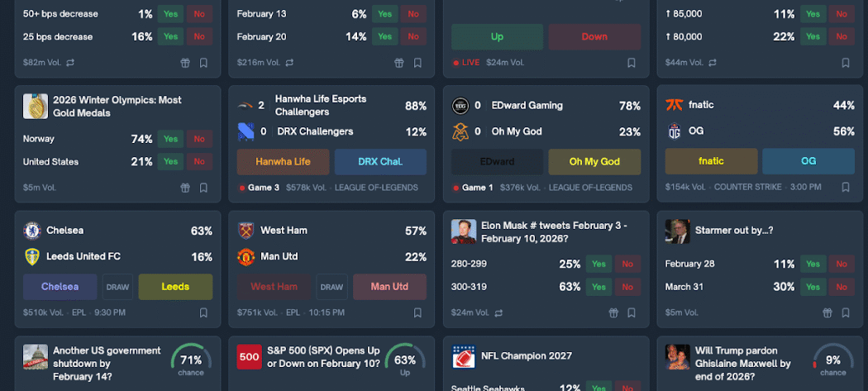
Task: Bookmark the EDward Gaming vs Oh My God match
Action: [x=632, y=188]
